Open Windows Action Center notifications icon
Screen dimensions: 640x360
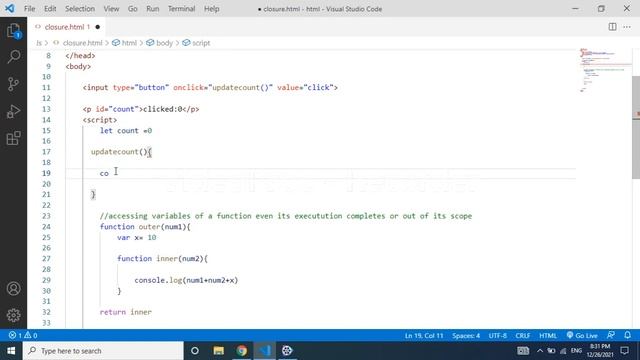(624, 351)
